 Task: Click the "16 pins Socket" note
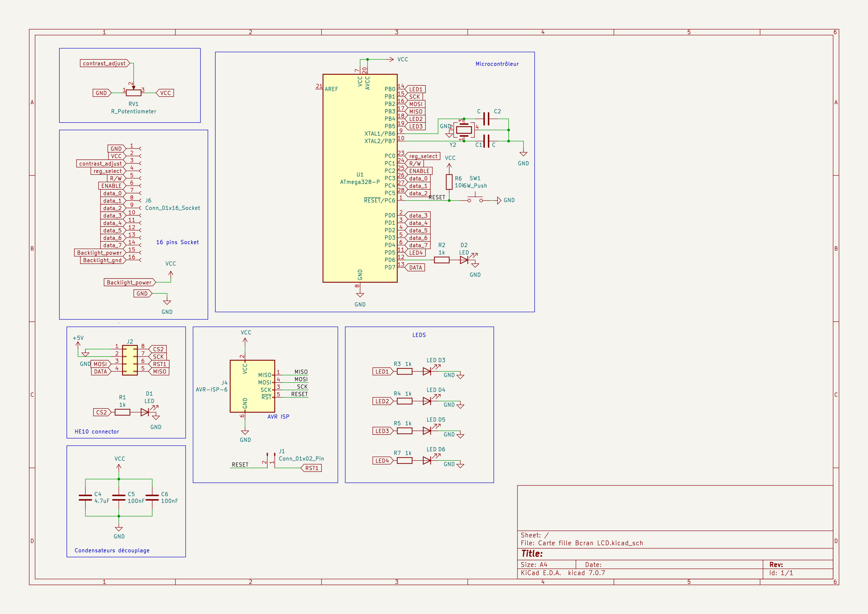(177, 242)
